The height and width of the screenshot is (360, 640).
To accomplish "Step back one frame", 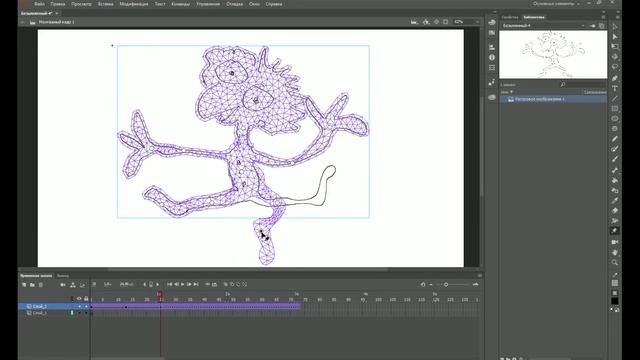I will coord(176,284).
